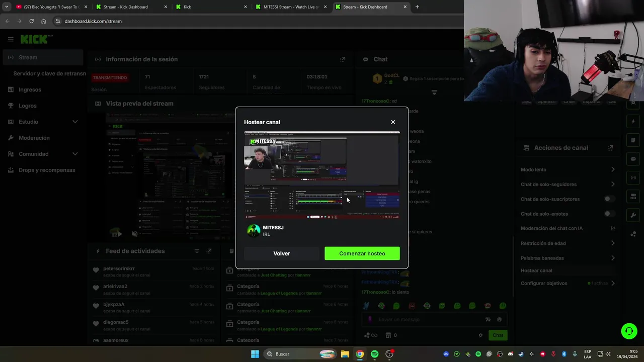The image size is (644, 362).
Task: Click the MITESSJ channel avatar
Action: click(254, 231)
